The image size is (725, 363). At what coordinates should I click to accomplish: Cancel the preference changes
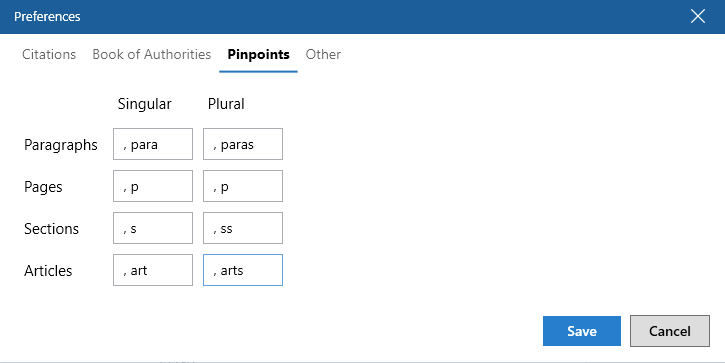(x=670, y=331)
